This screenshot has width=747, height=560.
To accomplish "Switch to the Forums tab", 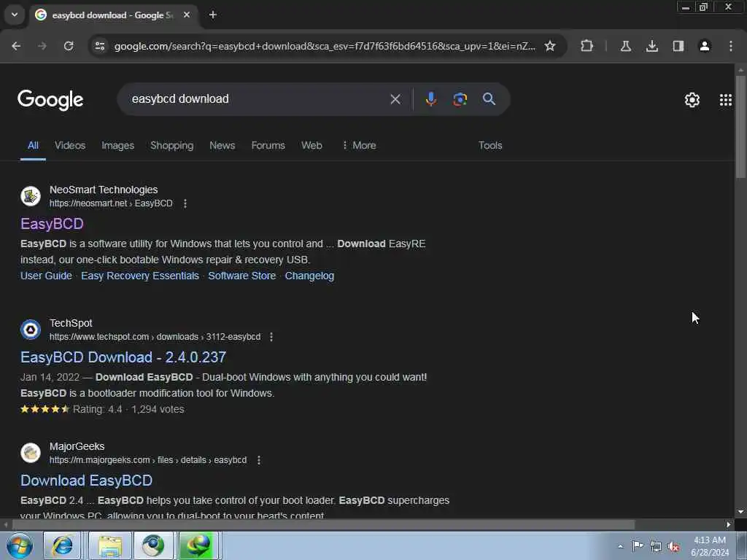I will tap(268, 145).
